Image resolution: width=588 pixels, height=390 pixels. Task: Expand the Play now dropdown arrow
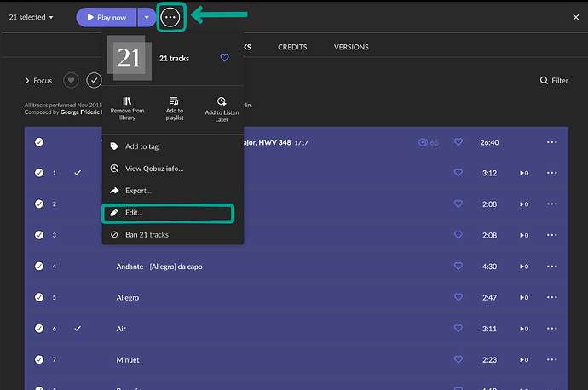[x=146, y=18]
